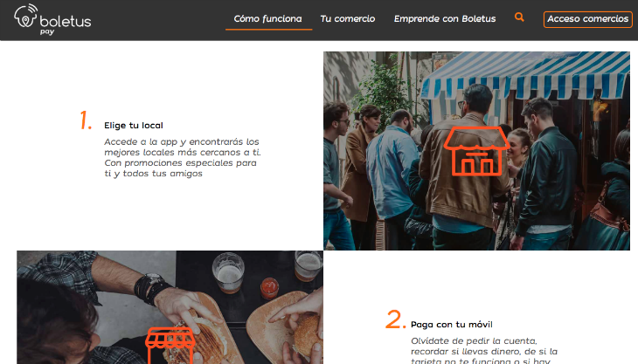The width and height of the screenshot is (638, 364).
Task: Select the 'Paga con tu móvil' heading
Action: coord(452,325)
